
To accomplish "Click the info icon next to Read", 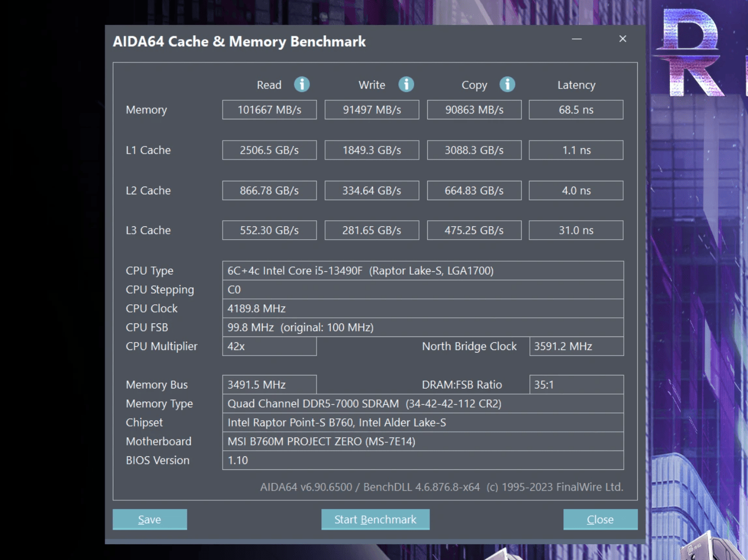I will click(x=302, y=85).
